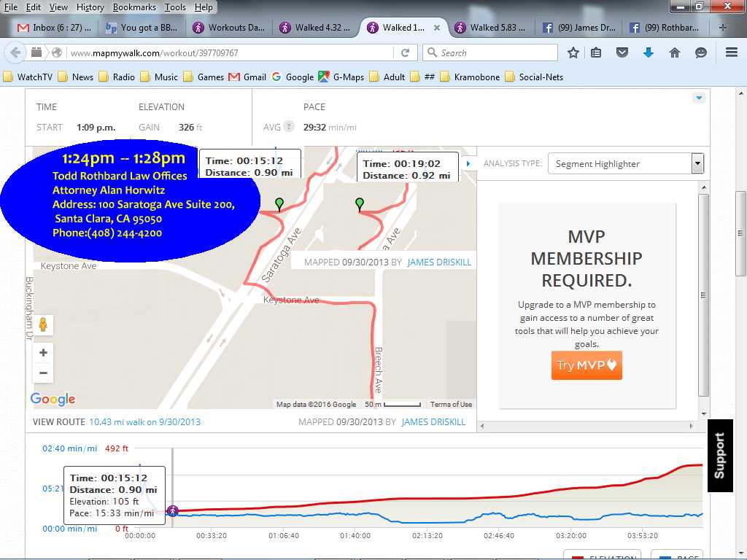Zoom in the map with plus

pos(43,353)
